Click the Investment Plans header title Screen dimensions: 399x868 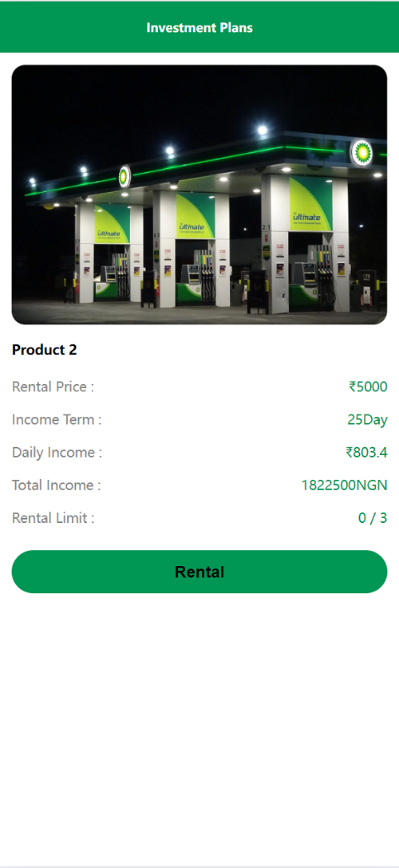[x=199, y=27]
